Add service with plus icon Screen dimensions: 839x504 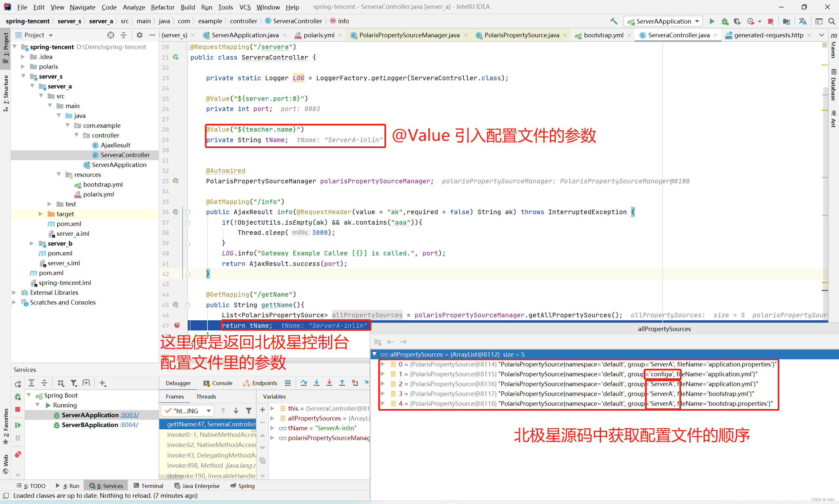pyautogui.click(x=103, y=383)
